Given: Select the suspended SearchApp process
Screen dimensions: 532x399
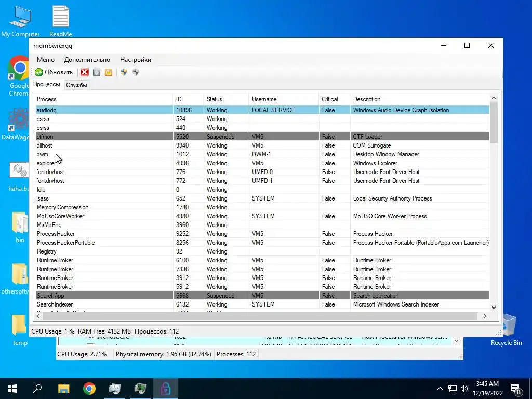Looking at the screenshot, I should click(x=262, y=295).
